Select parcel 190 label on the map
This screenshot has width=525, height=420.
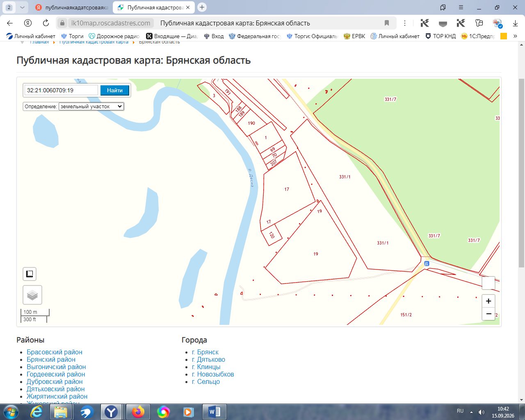(x=251, y=123)
